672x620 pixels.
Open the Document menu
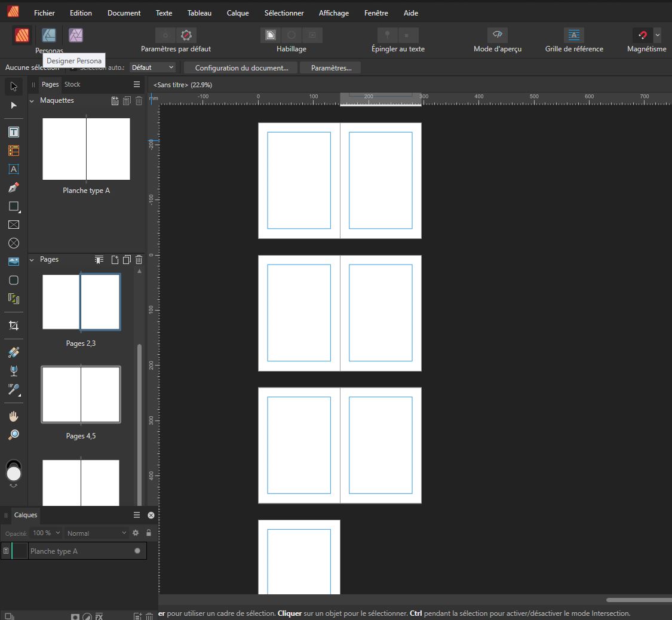(x=124, y=13)
